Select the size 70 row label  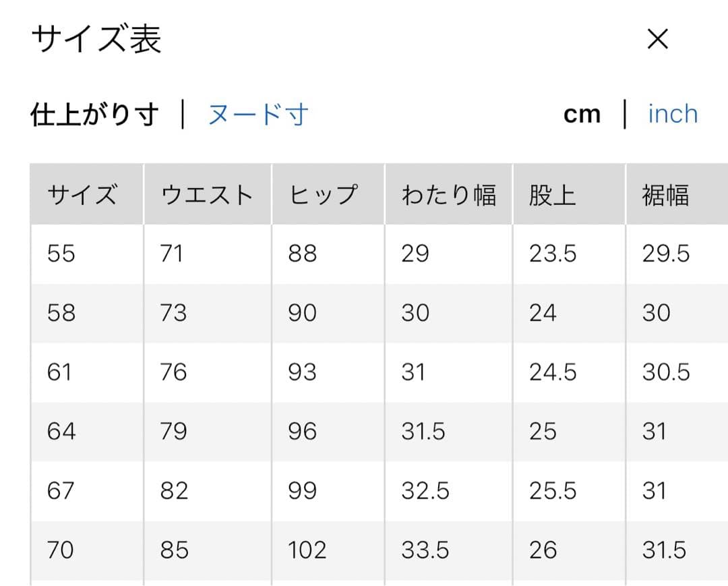61,550
